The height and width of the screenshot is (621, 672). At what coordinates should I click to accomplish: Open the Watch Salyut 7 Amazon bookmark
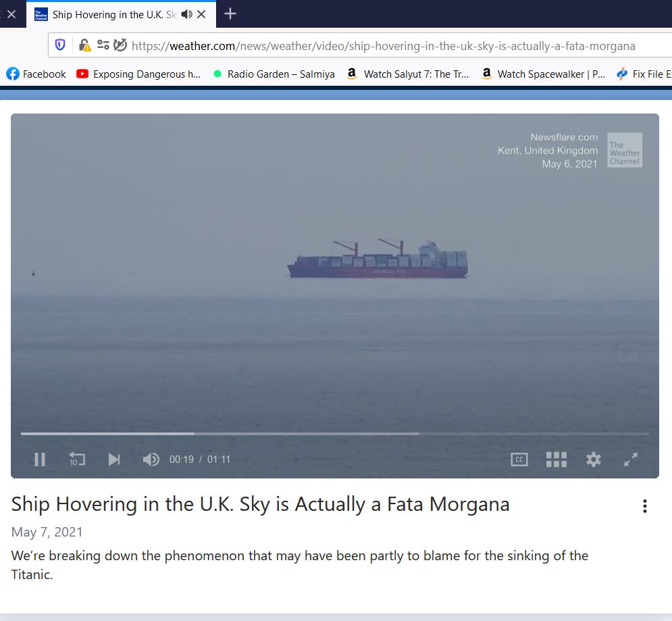[407, 74]
